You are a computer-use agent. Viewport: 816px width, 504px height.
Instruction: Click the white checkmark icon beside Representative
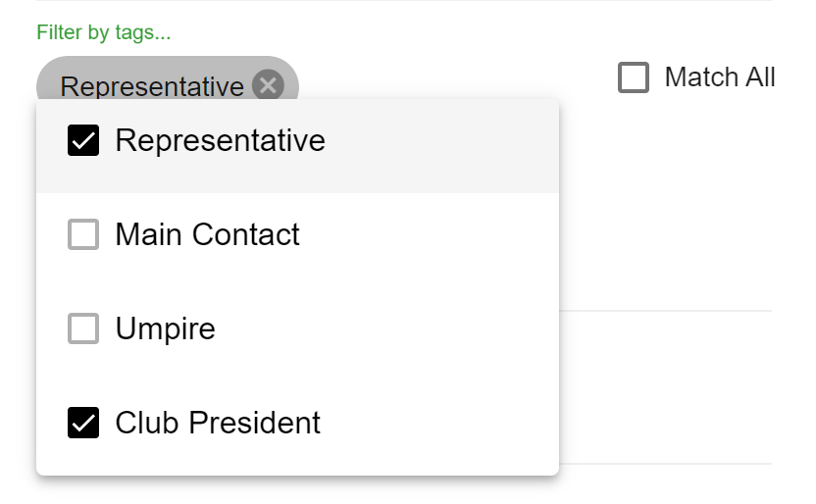[x=83, y=140]
